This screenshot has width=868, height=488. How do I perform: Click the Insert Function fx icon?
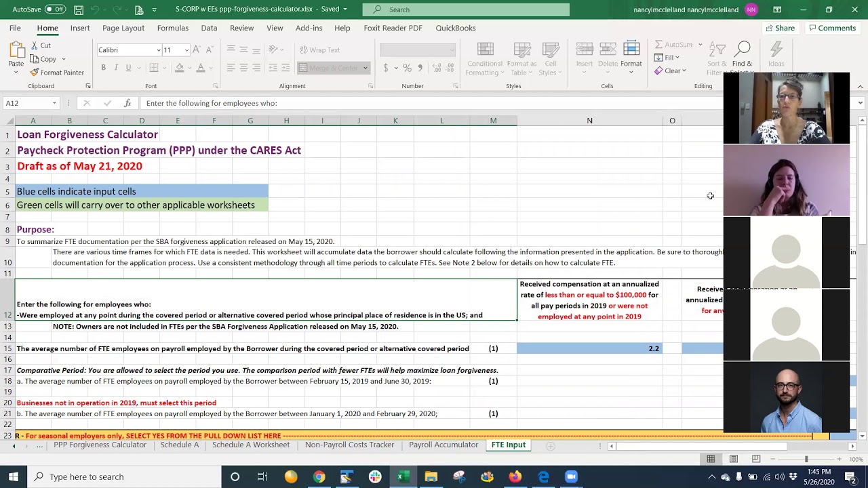pyautogui.click(x=127, y=103)
